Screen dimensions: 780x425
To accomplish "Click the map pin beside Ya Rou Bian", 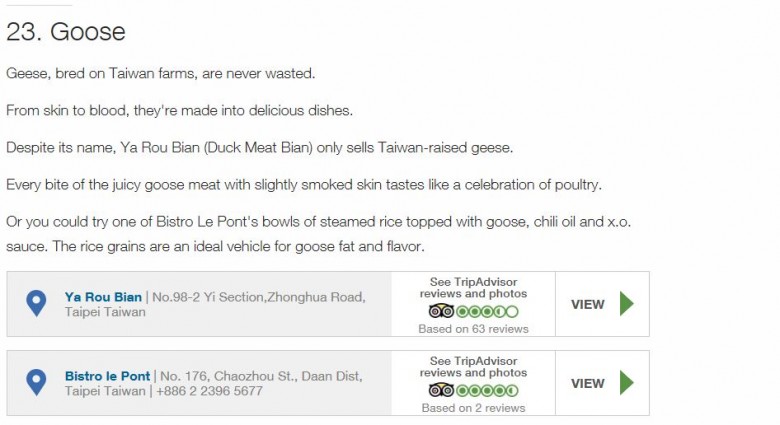I will (x=36, y=303).
